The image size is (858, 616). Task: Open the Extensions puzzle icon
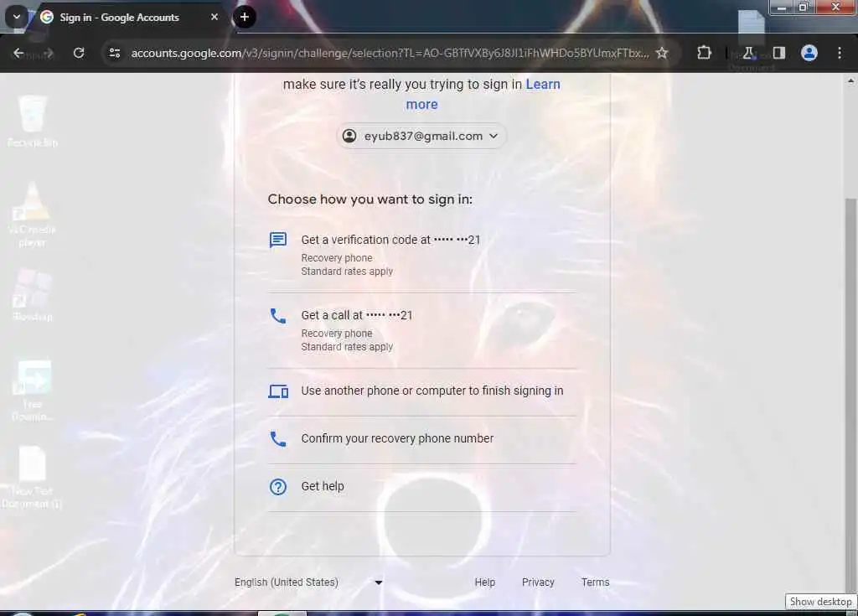click(x=704, y=53)
